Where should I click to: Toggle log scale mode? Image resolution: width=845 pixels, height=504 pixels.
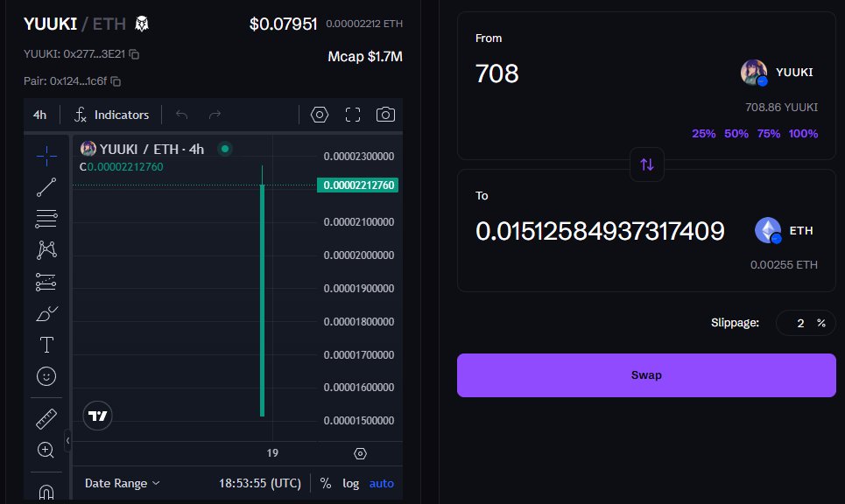351,483
